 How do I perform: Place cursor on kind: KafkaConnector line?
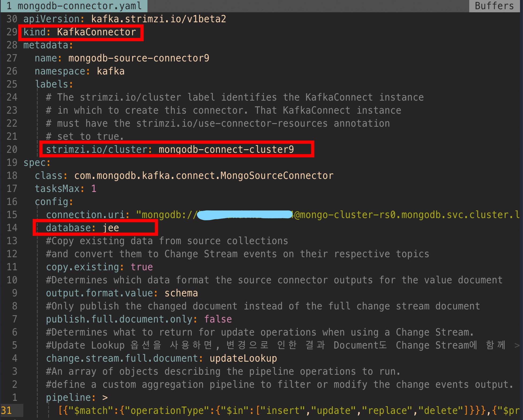[80, 32]
